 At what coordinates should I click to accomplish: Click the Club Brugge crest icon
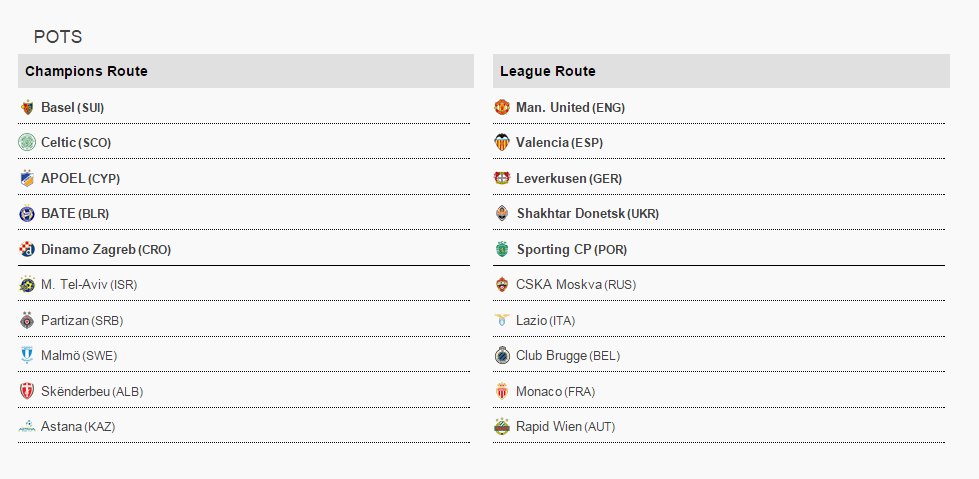pyautogui.click(x=502, y=356)
